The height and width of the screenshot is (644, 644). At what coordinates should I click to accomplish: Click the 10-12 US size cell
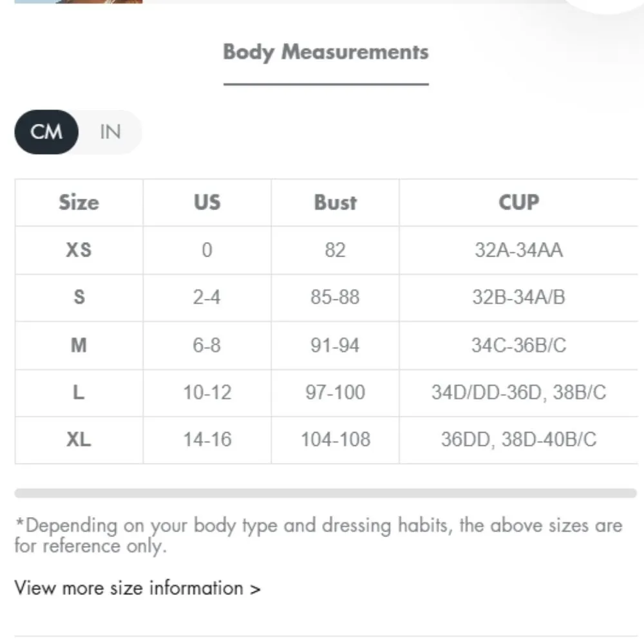[207, 392]
